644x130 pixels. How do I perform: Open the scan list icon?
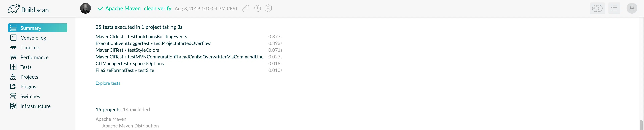[x=614, y=9]
